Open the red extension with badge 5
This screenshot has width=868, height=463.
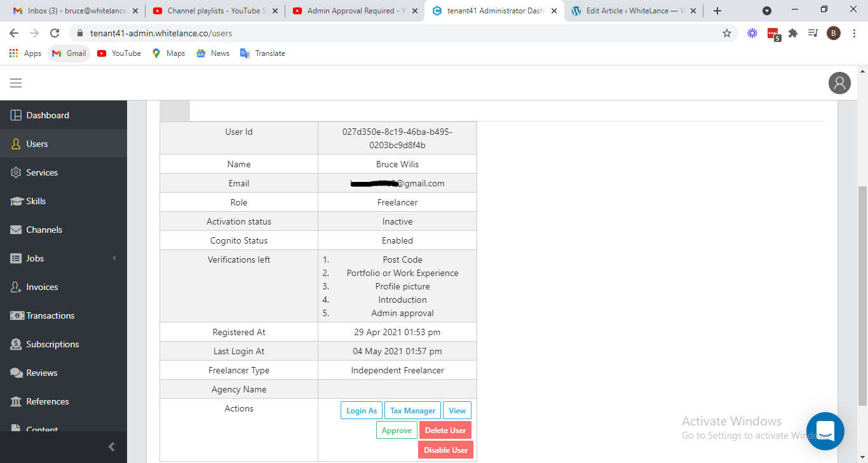pos(773,34)
